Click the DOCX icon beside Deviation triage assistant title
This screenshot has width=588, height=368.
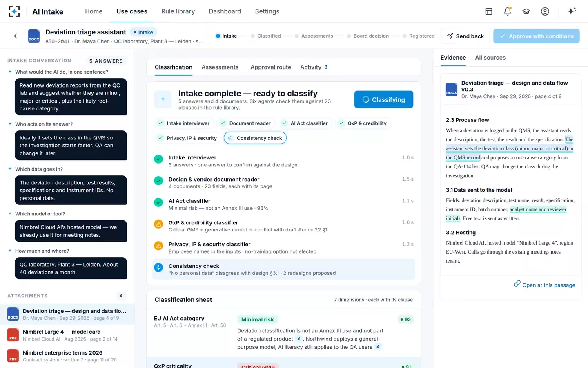tap(34, 36)
